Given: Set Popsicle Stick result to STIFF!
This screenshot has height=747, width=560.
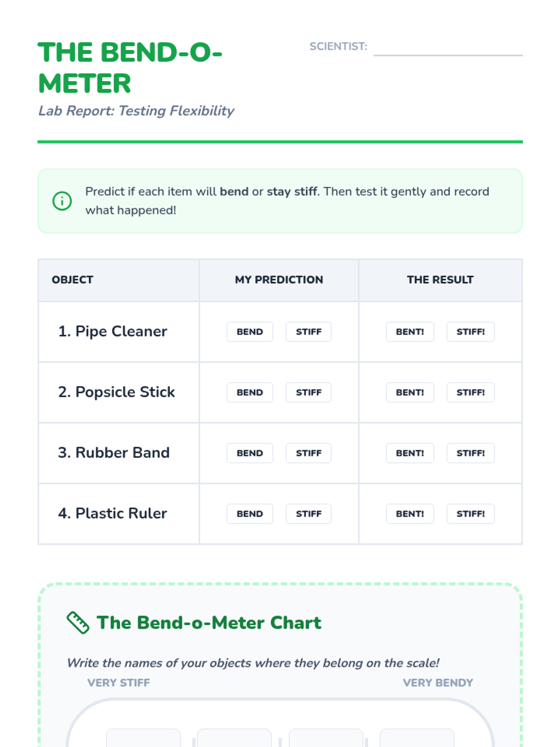Looking at the screenshot, I should point(470,393).
